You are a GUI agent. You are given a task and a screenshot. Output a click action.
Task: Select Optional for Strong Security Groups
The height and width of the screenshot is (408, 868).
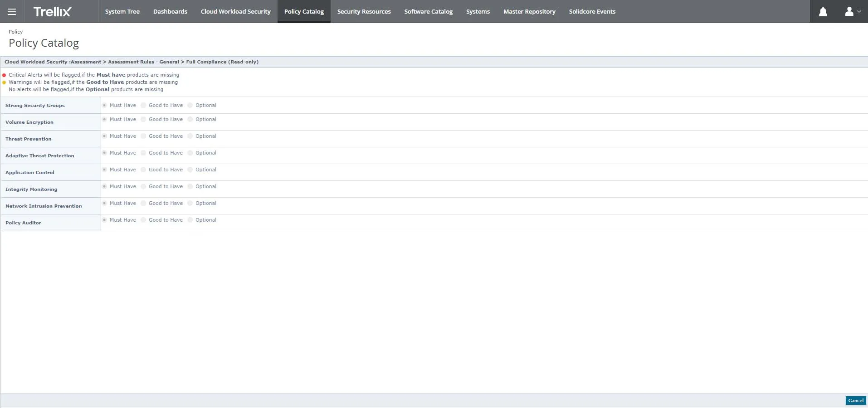(x=190, y=105)
